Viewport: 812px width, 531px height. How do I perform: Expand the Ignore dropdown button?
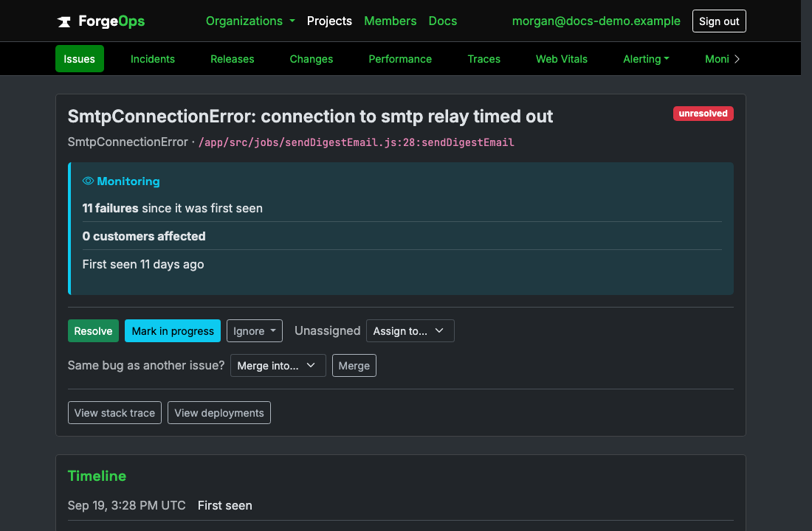tap(254, 330)
